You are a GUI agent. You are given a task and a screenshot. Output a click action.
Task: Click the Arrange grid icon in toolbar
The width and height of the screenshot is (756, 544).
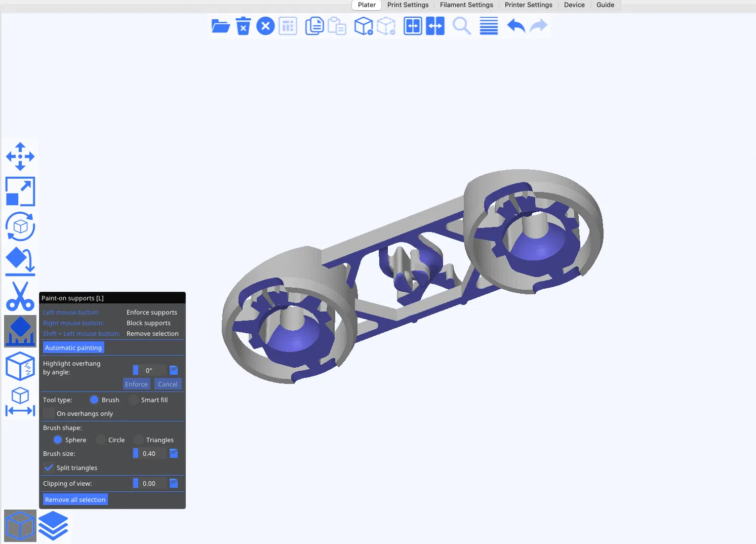(x=288, y=26)
